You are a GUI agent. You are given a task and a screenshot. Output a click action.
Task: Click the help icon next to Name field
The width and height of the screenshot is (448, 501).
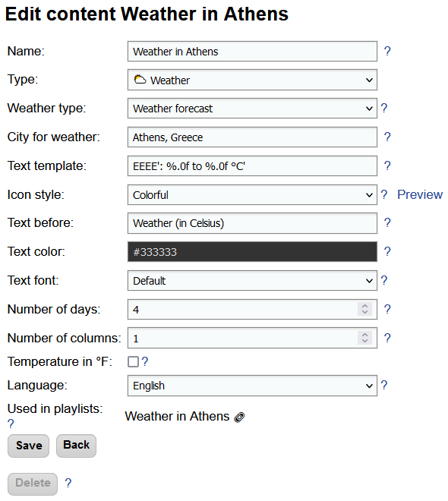click(387, 51)
